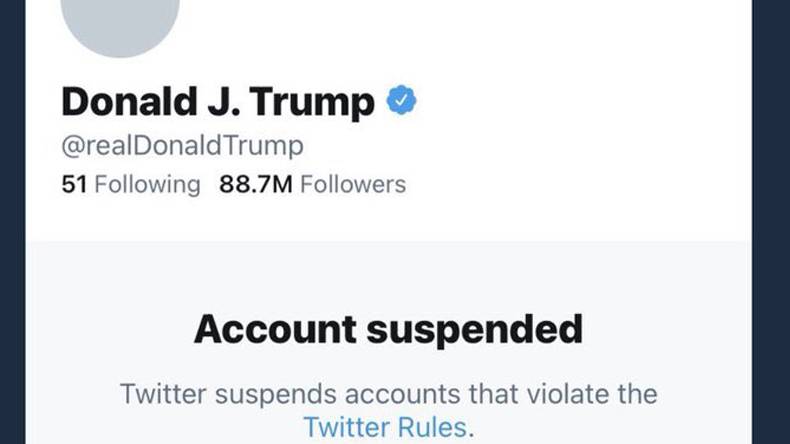
Task: Click the number 51 following count
Action: click(74, 184)
